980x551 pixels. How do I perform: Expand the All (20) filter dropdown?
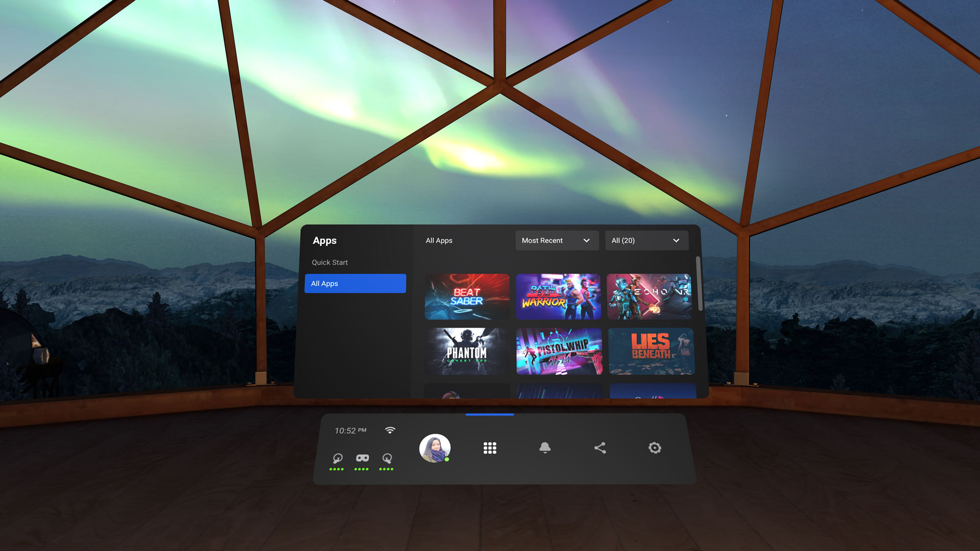coord(644,241)
